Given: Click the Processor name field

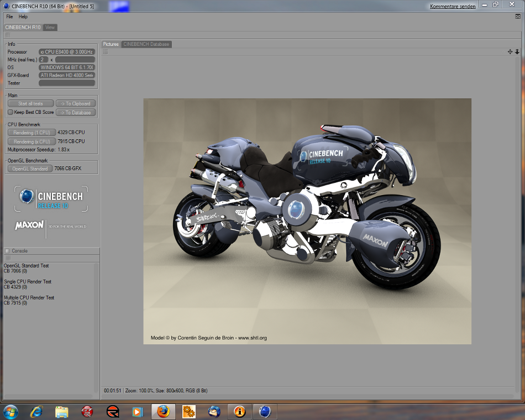Looking at the screenshot, I should [67, 52].
